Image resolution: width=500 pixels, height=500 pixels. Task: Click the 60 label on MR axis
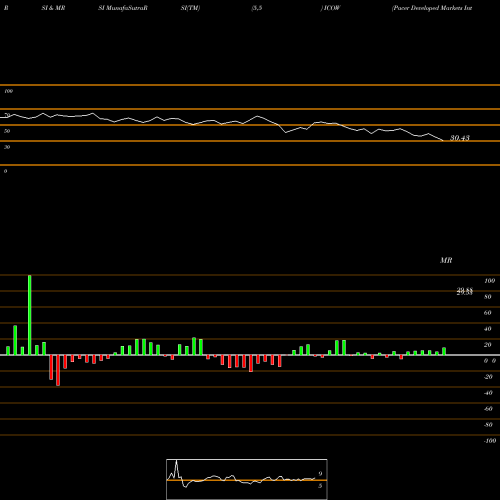point(488,313)
